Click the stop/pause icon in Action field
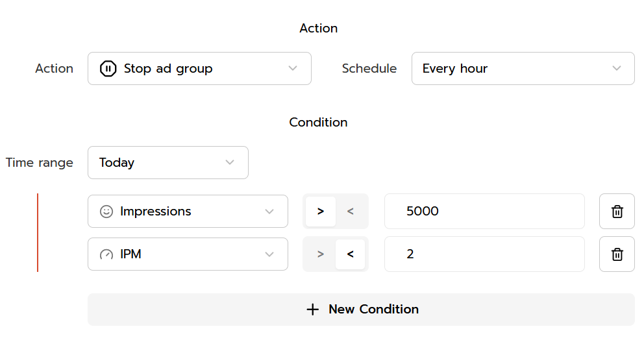Viewport: 644px width, 342px height. 108,69
